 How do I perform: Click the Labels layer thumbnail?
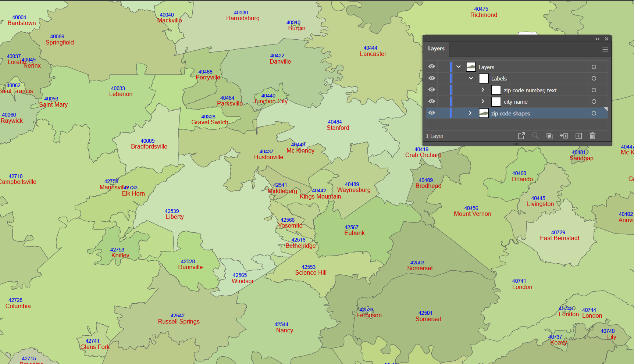coord(484,78)
